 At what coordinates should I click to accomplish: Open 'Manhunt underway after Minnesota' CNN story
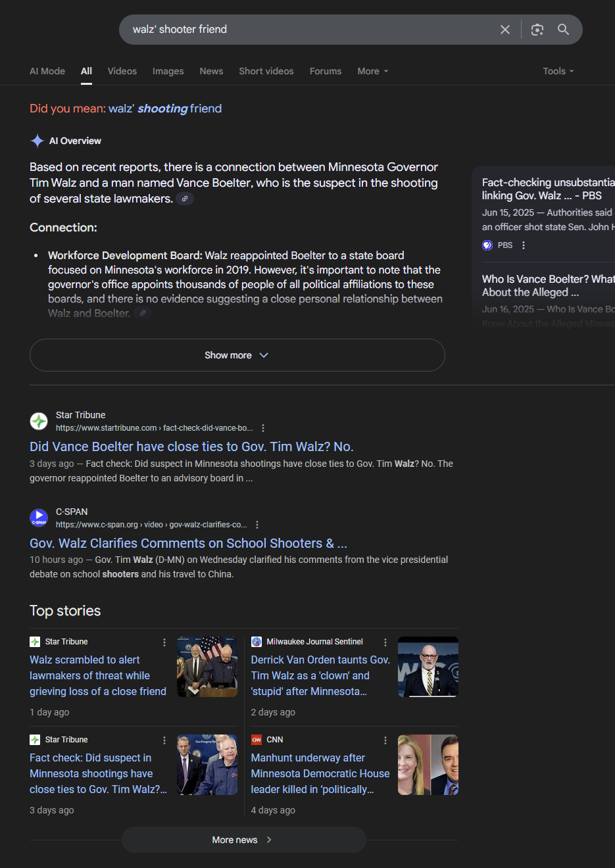(x=320, y=773)
